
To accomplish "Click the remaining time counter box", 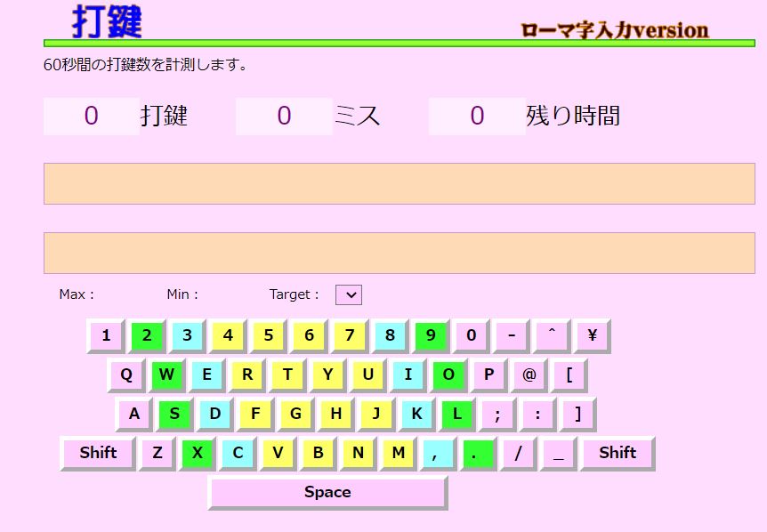I will (x=477, y=117).
